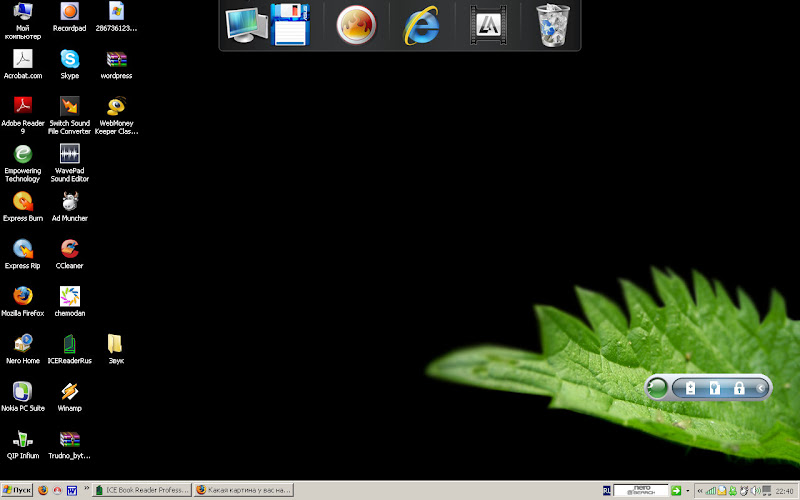Image resolution: width=800 pixels, height=500 pixels.
Task: Open the Пуск start menu
Action: coord(17,491)
